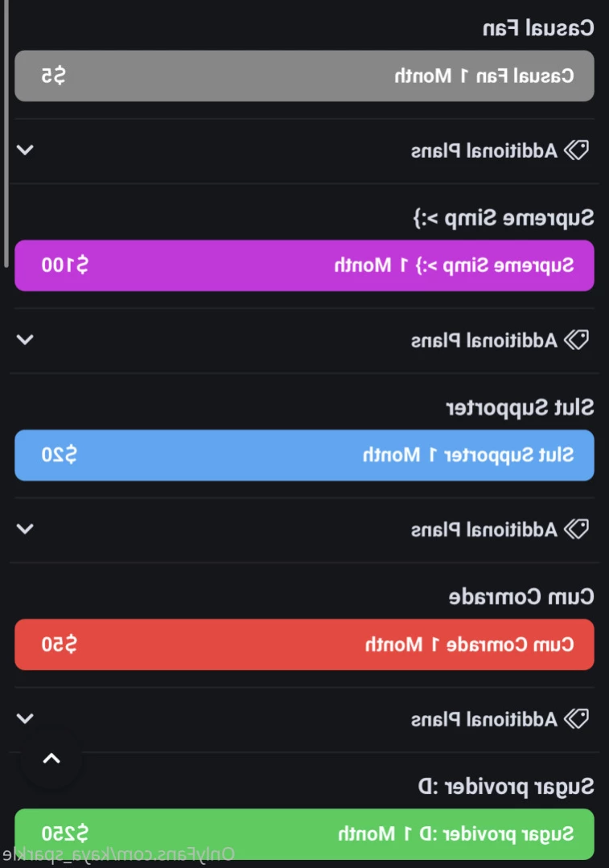
Task: Click the tag icon below Supreme Simp plan
Action: [x=576, y=339]
